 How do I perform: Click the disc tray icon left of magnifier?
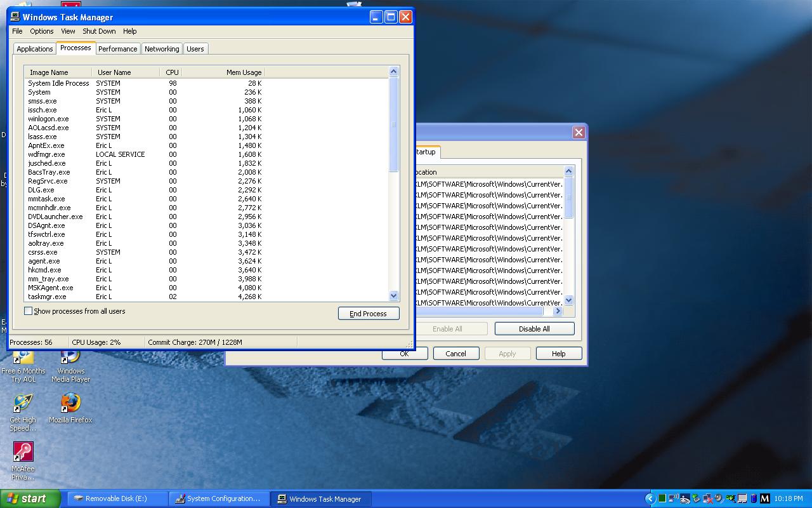(719, 498)
